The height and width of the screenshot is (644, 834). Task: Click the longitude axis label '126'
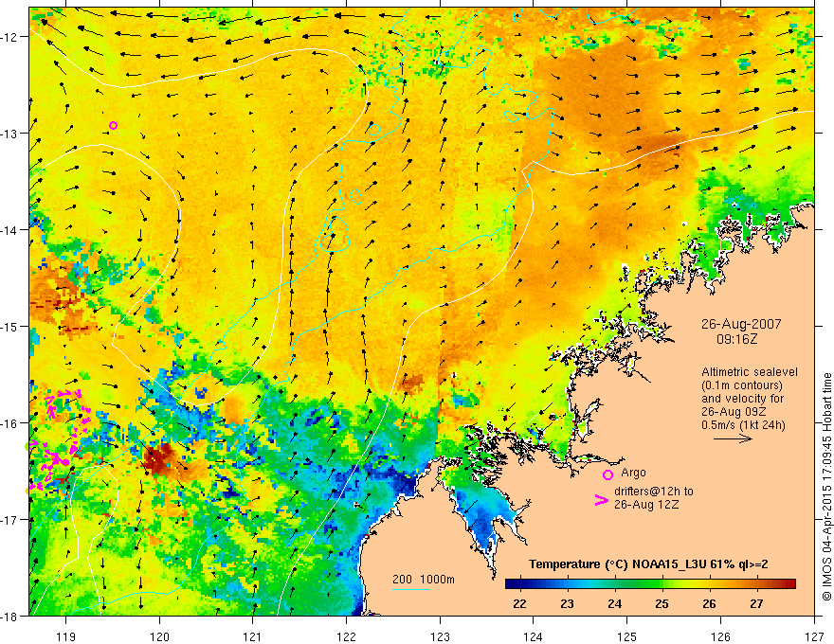coord(720,636)
